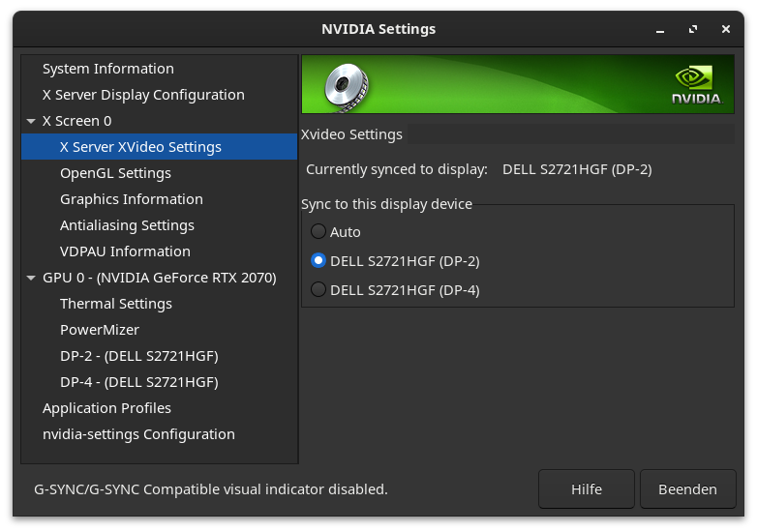Click the G-SYNC visual indicator status text

210,489
